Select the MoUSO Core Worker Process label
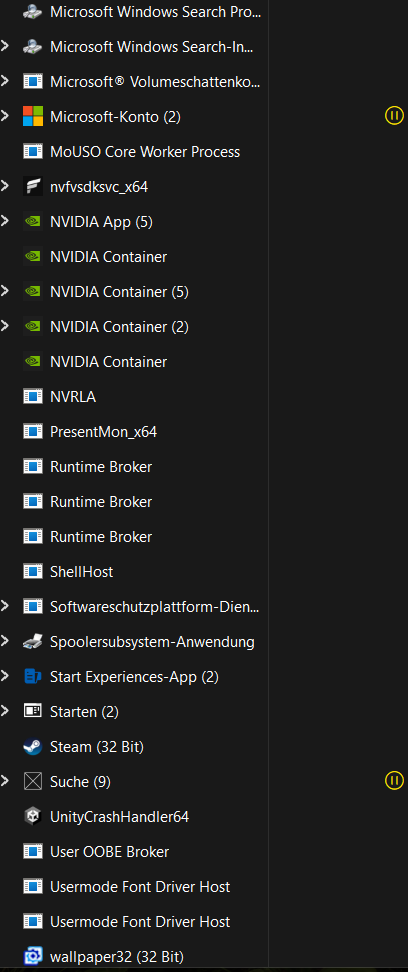Image resolution: width=408 pixels, height=972 pixels. point(145,151)
